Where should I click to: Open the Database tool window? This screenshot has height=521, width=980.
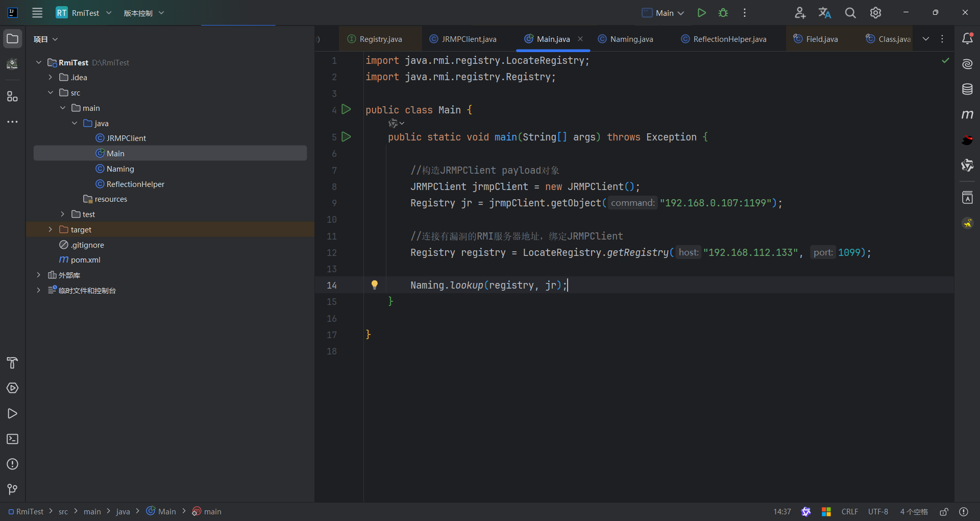(x=967, y=89)
